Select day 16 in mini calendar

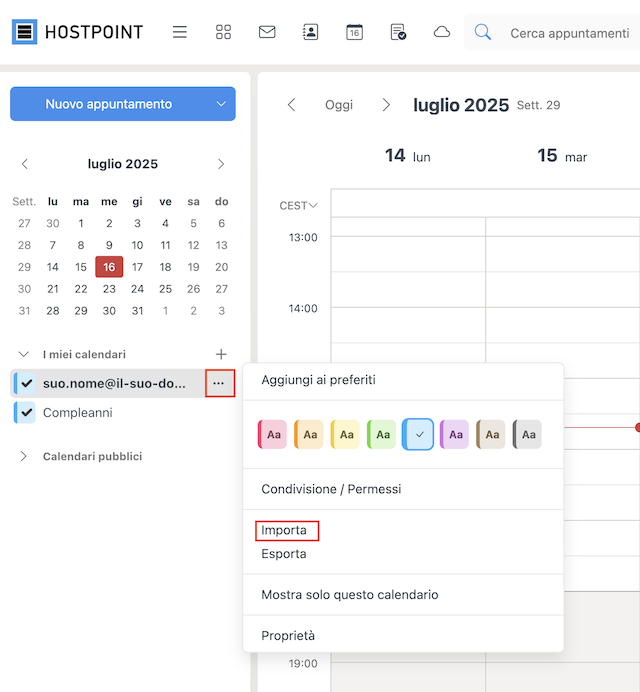[x=109, y=267]
